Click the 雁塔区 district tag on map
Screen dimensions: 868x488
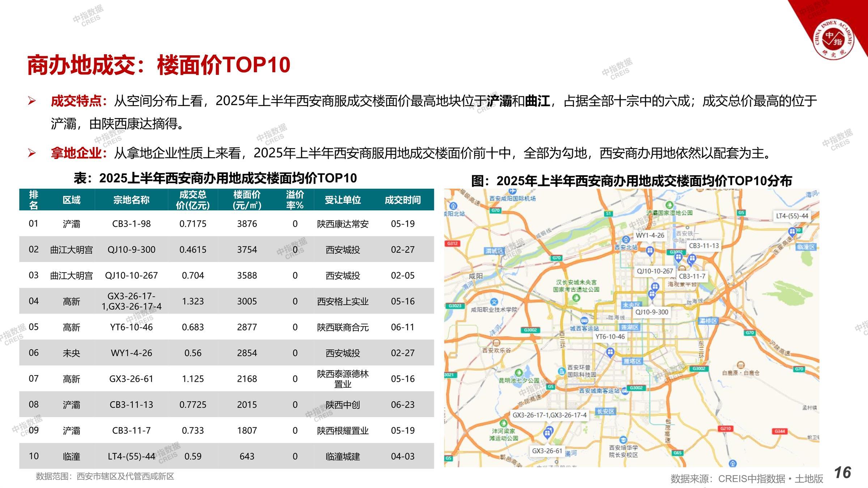(x=632, y=361)
